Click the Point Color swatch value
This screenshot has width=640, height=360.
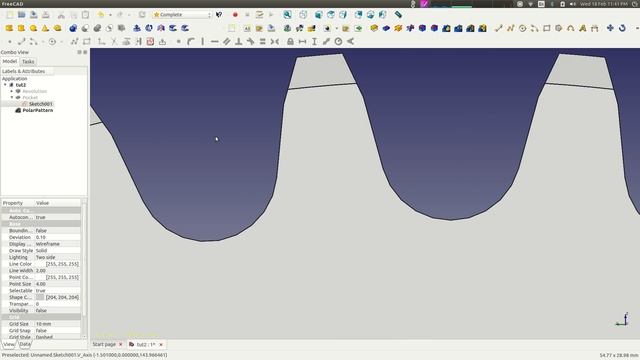click(58, 278)
